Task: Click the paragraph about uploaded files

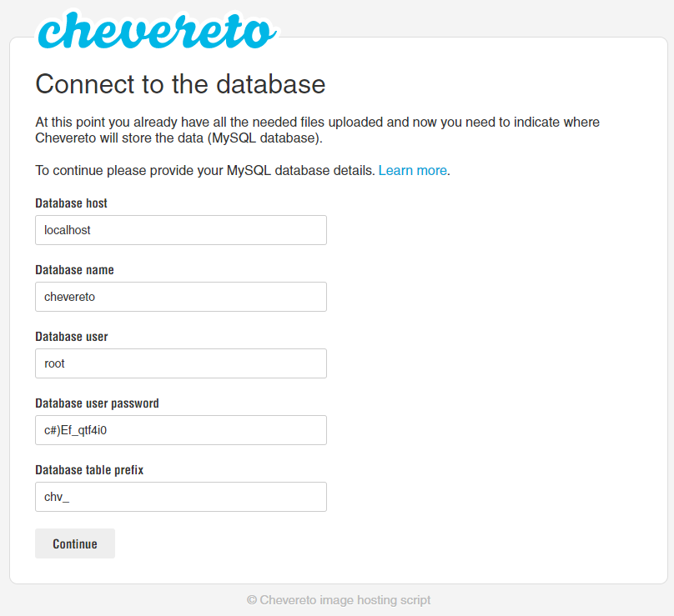Action: tap(317, 130)
